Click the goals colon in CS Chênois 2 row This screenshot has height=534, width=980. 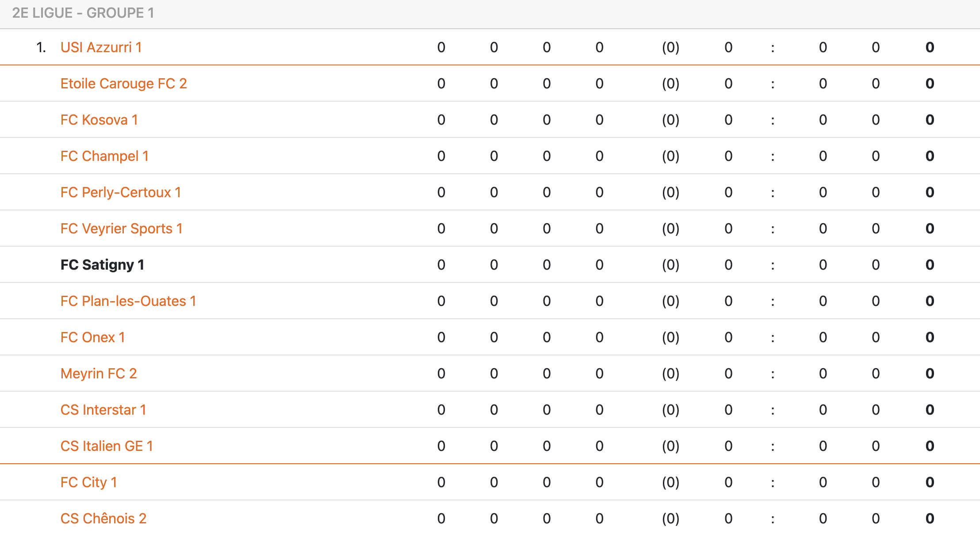click(773, 519)
